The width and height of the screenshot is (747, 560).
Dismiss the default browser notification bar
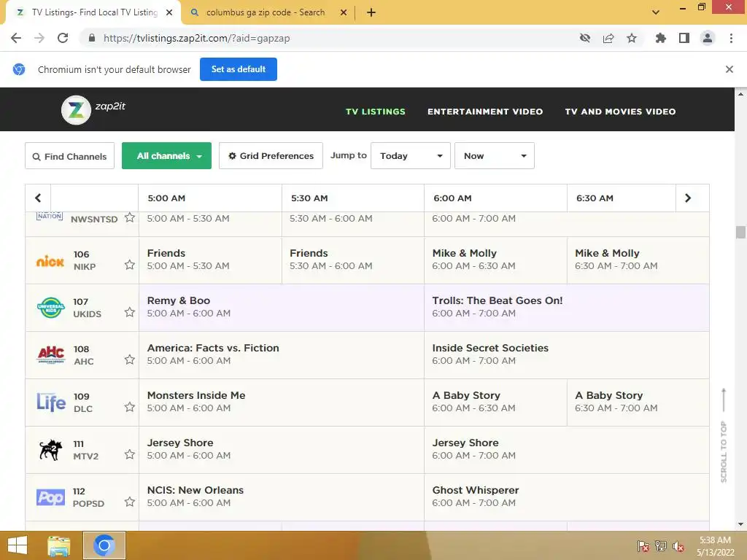(729, 69)
